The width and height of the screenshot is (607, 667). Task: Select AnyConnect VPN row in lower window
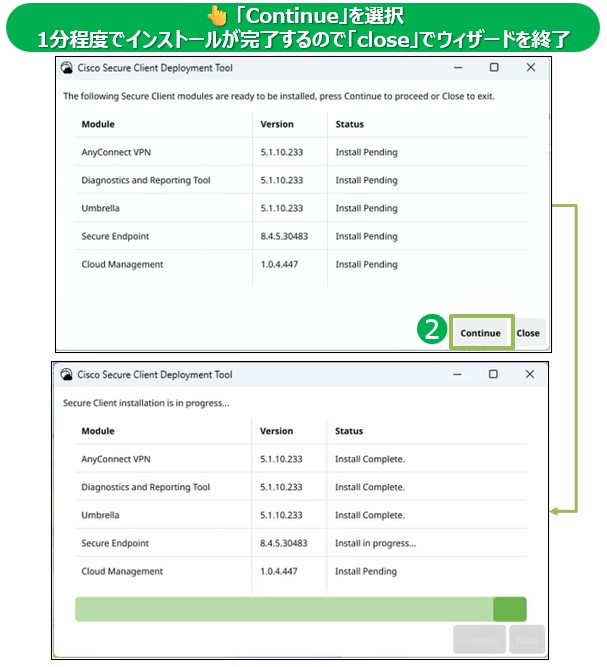click(301, 459)
